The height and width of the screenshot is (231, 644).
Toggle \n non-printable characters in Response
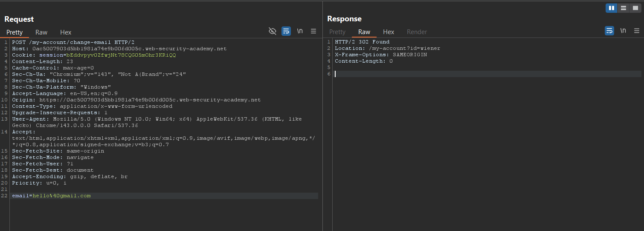pos(623,31)
